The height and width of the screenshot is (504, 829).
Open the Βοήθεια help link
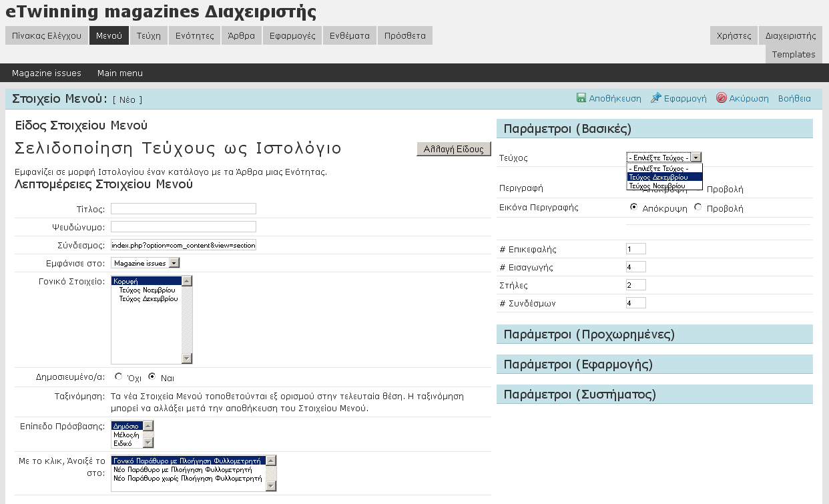[x=794, y=98]
